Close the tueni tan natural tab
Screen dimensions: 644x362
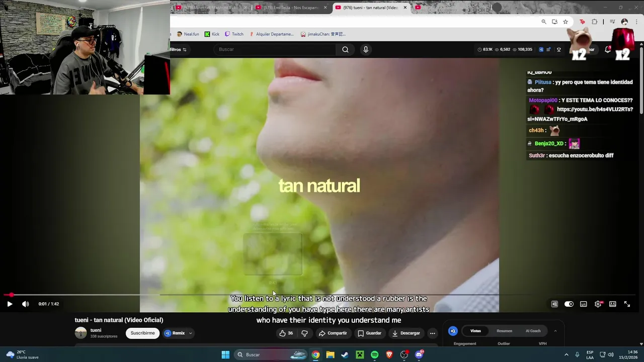tap(405, 8)
